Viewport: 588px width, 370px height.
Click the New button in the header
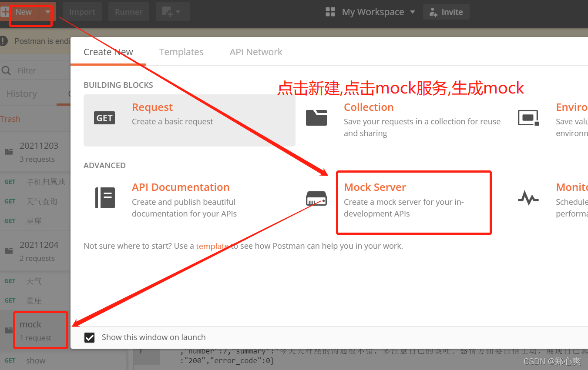pyautogui.click(x=20, y=12)
